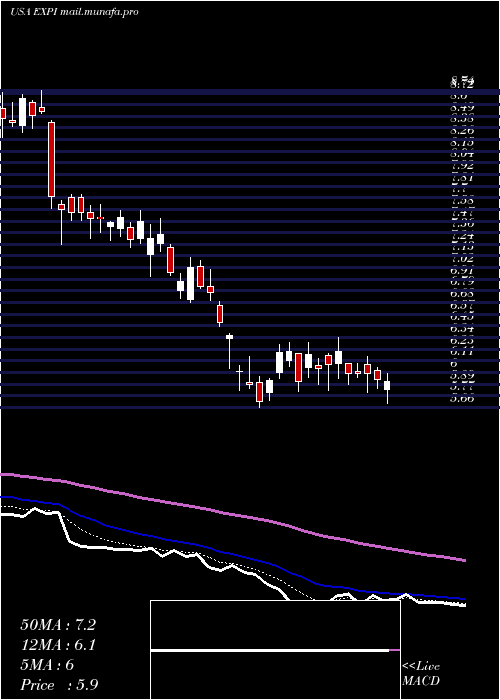This screenshot has width=500, height=700.
Task: Click the pink 50-day moving average line
Action: coord(232,515)
